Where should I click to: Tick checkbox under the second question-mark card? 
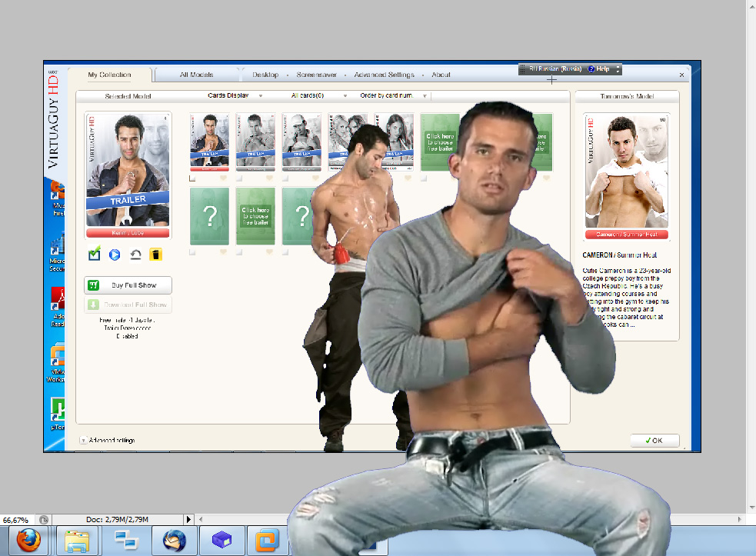click(285, 252)
